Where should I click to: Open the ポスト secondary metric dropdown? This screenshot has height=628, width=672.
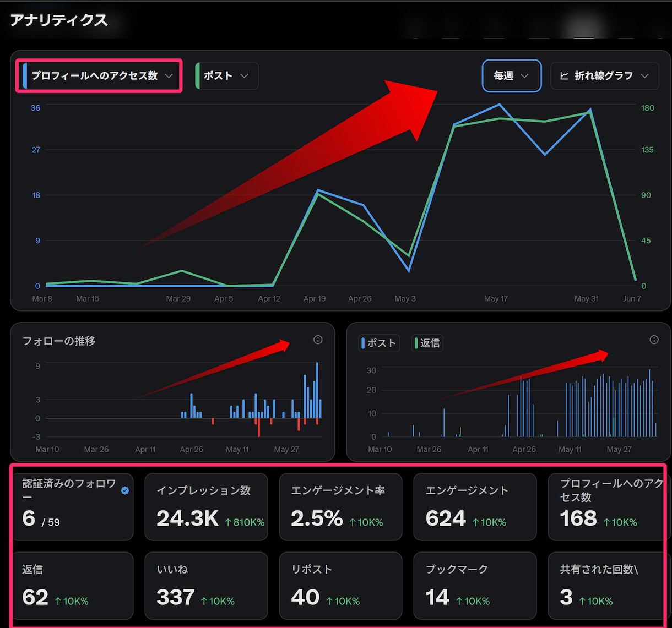pyautogui.click(x=227, y=76)
